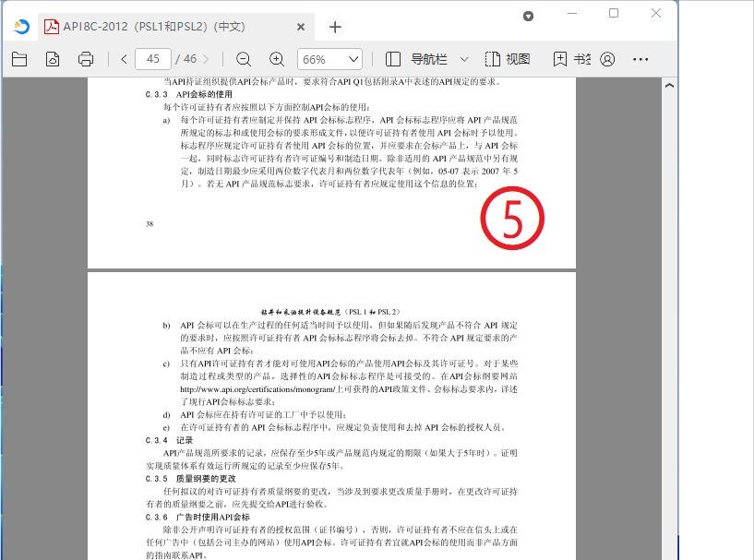754x560 pixels.
Task: Close the API8C-2012 tab
Action: 301,27
